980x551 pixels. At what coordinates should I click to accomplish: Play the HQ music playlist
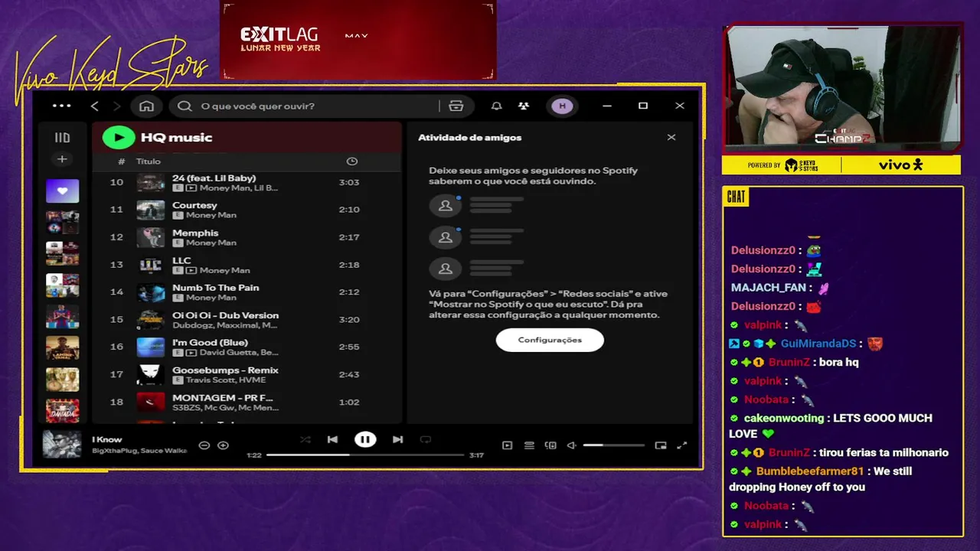(119, 138)
